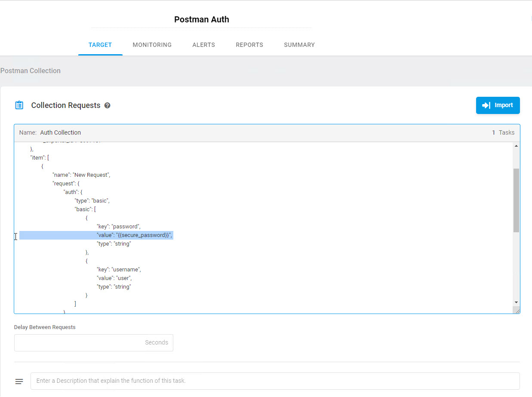The height and width of the screenshot is (397, 532).
Task: Click the scrollbar up arrow in the editor
Action: click(517, 145)
